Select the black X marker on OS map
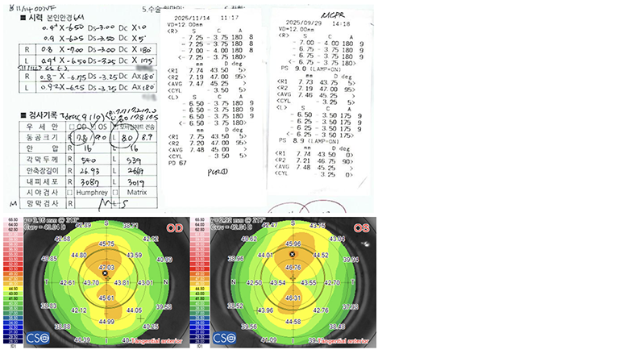Viewport: 644px width, 354px height. (293, 255)
